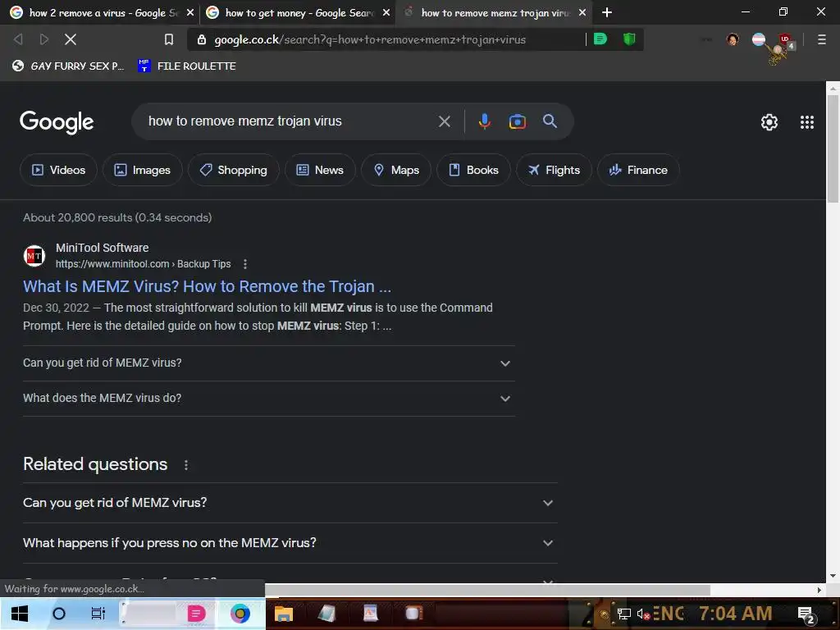Viewport: 840px width, 630px height.
Task: Expand snippet 'Can you get rid of MEMZ virus?'
Action: (269, 363)
